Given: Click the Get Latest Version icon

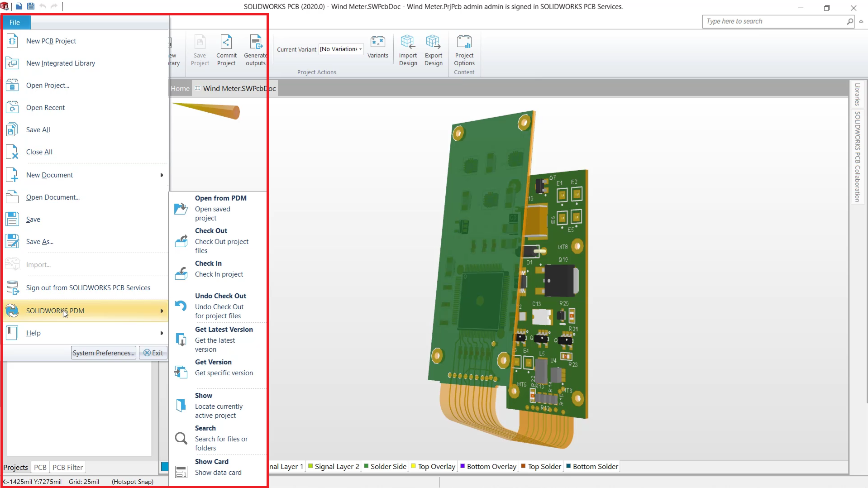Looking at the screenshot, I should click(x=181, y=340).
